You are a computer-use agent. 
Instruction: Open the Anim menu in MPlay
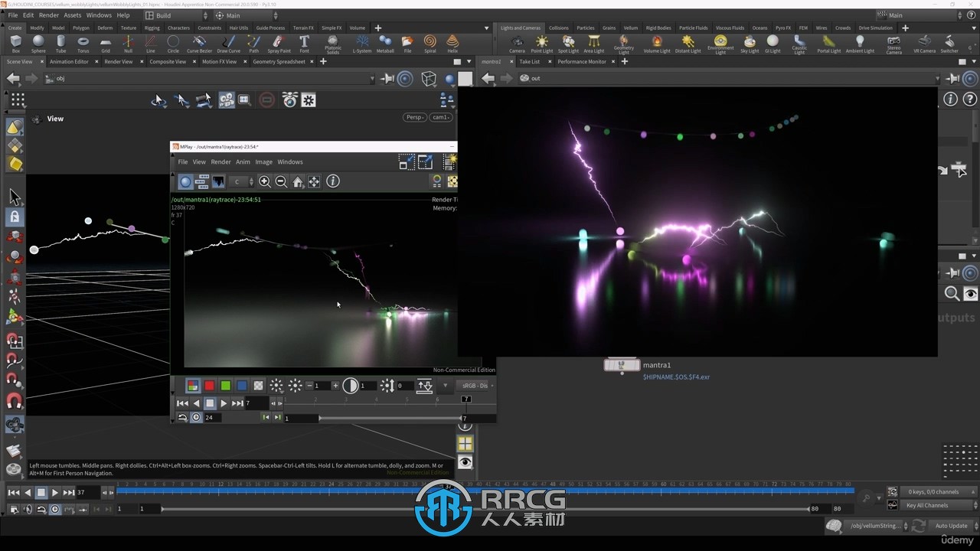click(x=243, y=161)
